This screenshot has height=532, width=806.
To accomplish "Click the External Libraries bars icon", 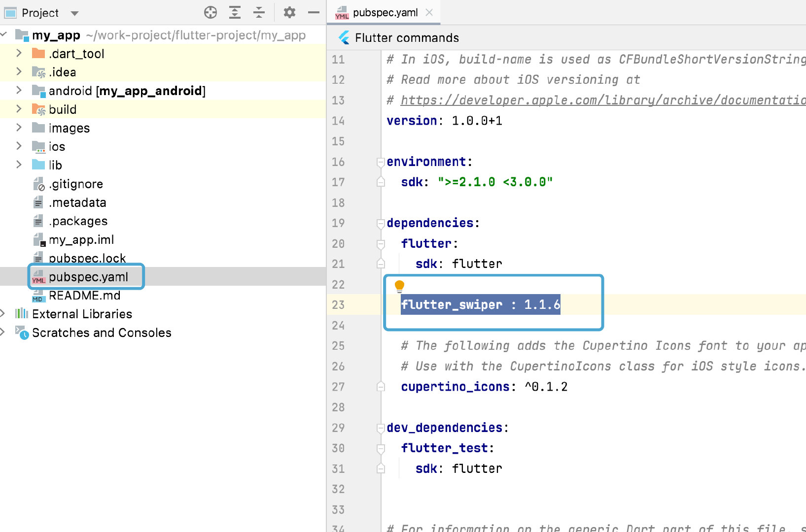I will coord(22,313).
